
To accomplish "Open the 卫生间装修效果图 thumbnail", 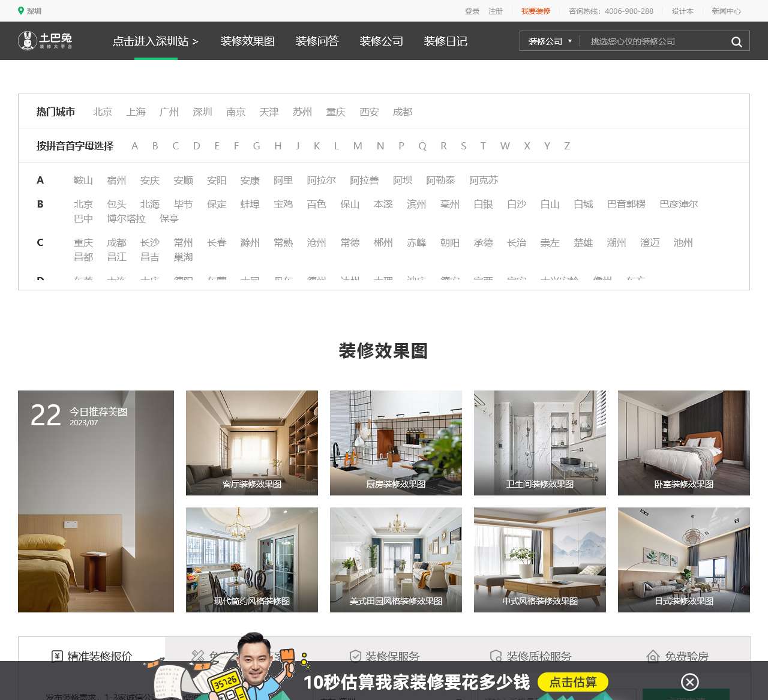I will click(x=540, y=443).
